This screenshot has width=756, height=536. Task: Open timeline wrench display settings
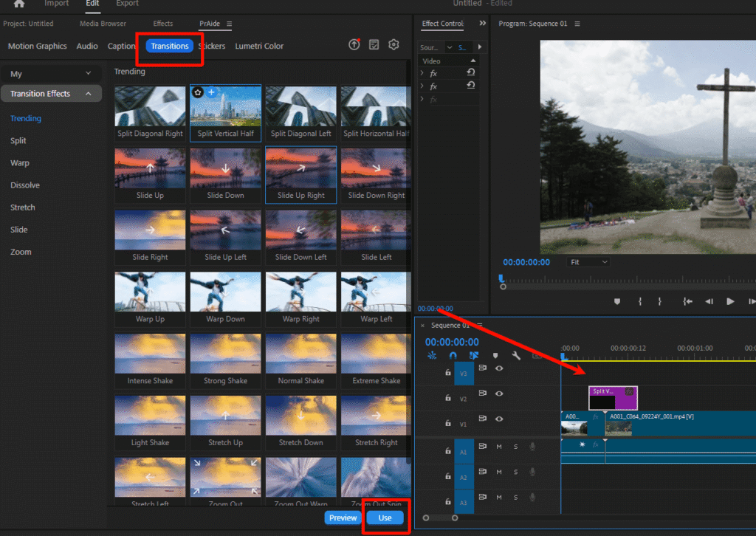click(x=516, y=355)
